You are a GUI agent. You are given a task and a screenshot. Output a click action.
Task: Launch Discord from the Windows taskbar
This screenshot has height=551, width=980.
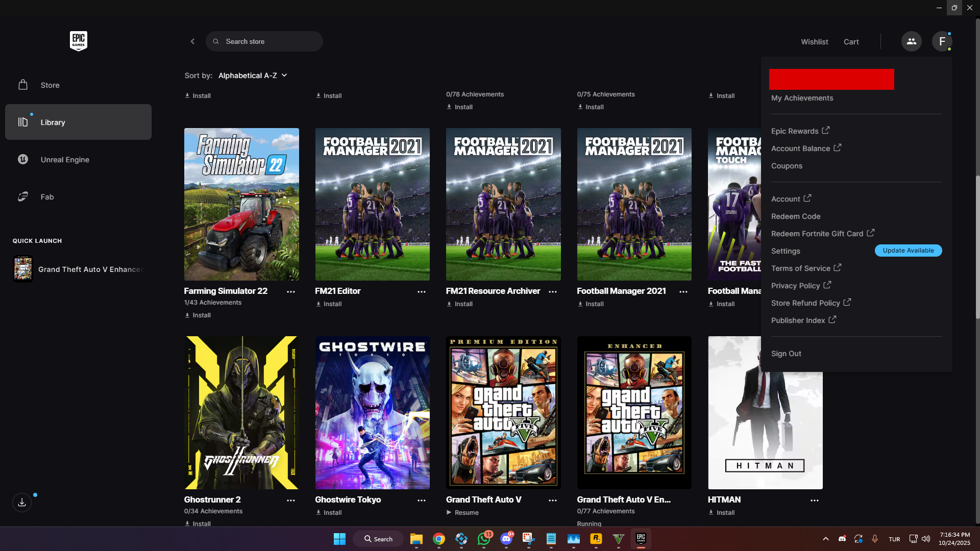pyautogui.click(x=506, y=539)
